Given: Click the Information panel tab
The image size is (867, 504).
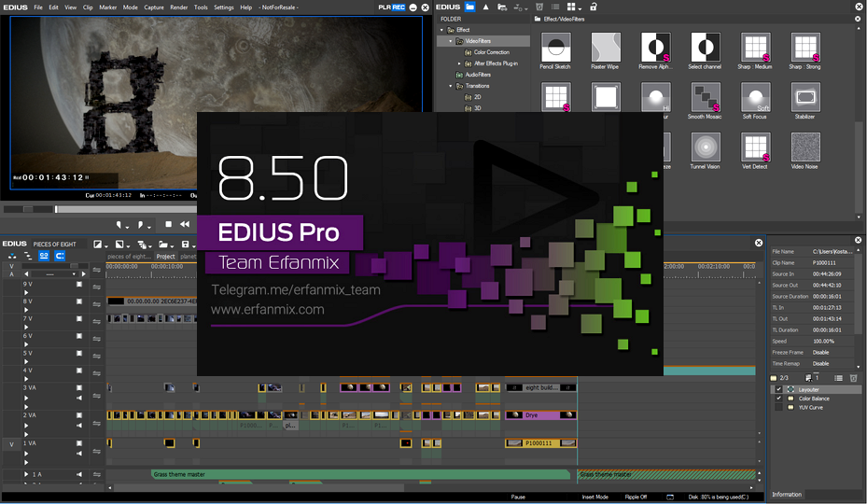Looking at the screenshot, I should (786, 494).
